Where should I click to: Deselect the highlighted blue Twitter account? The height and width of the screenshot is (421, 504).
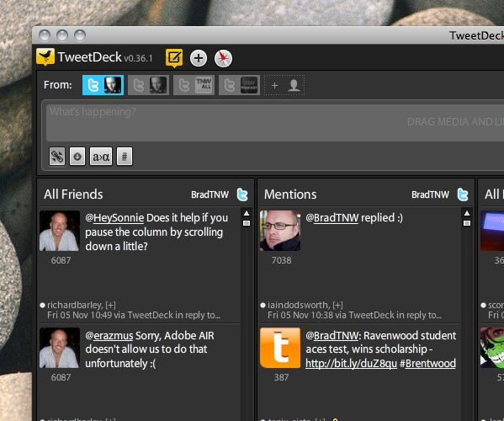(103, 85)
